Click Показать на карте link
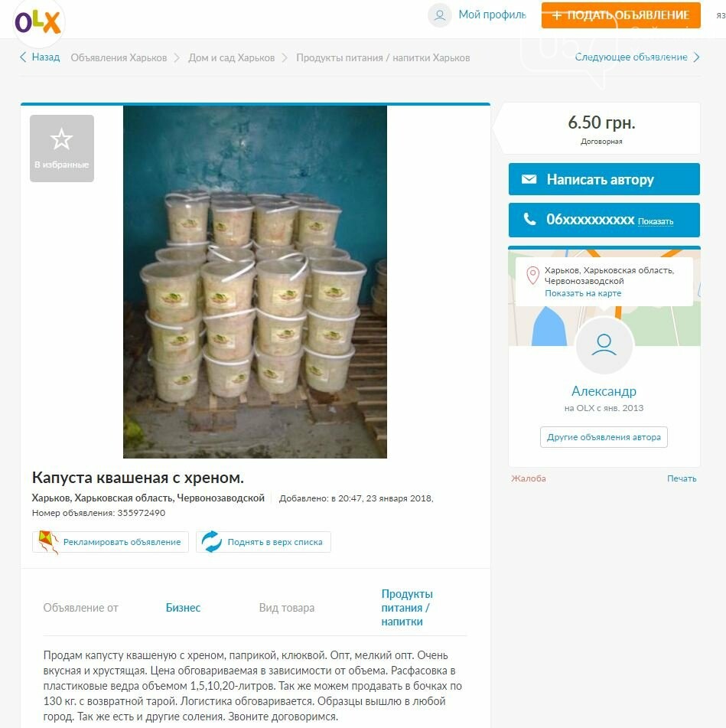 583,293
